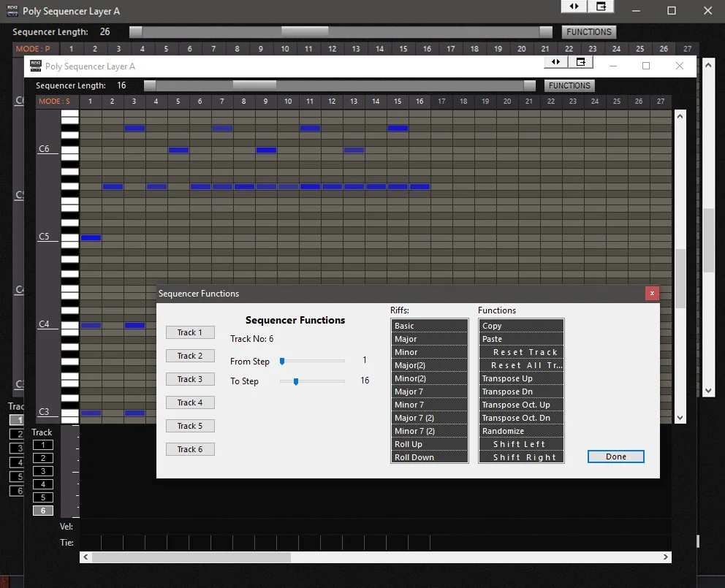Click the window detach icon in inner titlebar

[581, 61]
